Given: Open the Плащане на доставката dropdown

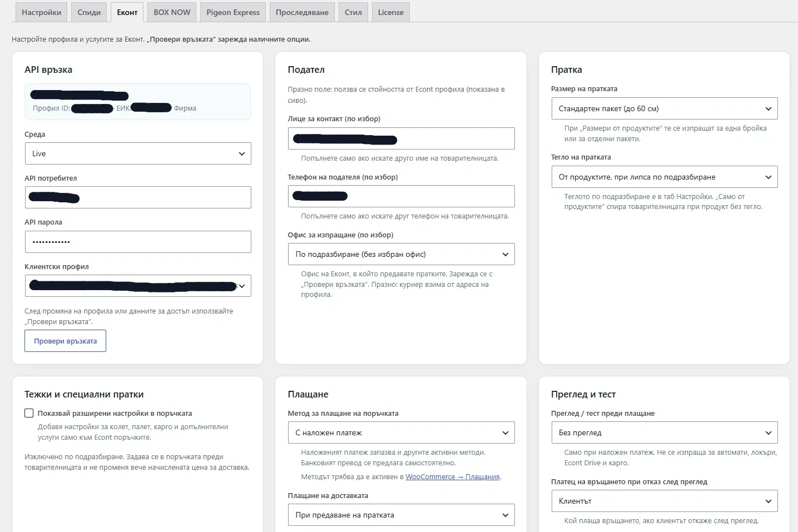Looking at the screenshot, I should pos(401,515).
